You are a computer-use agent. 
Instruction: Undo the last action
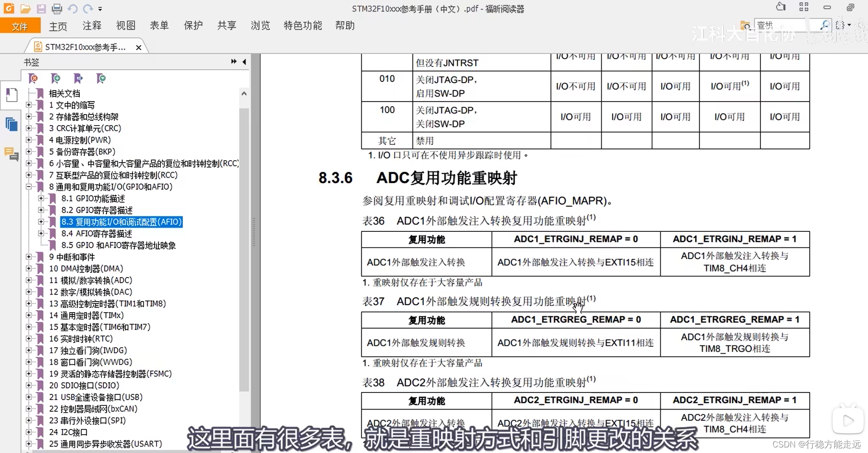(x=72, y=9)
